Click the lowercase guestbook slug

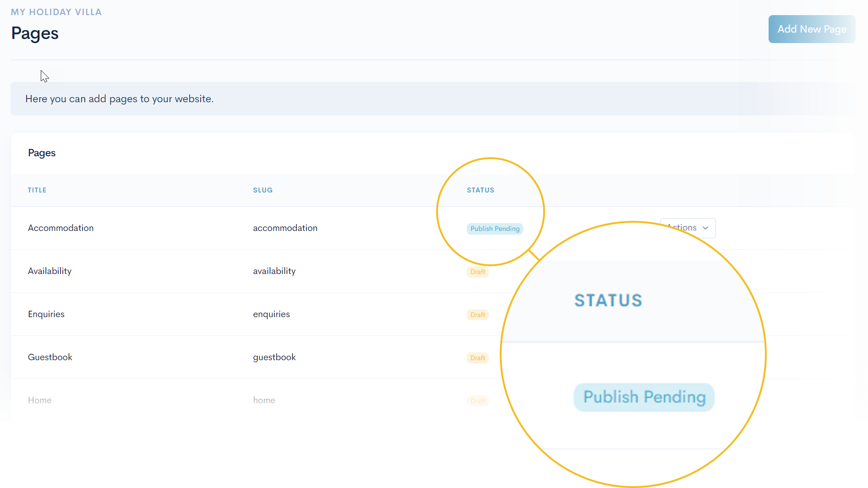click(274, 357)
